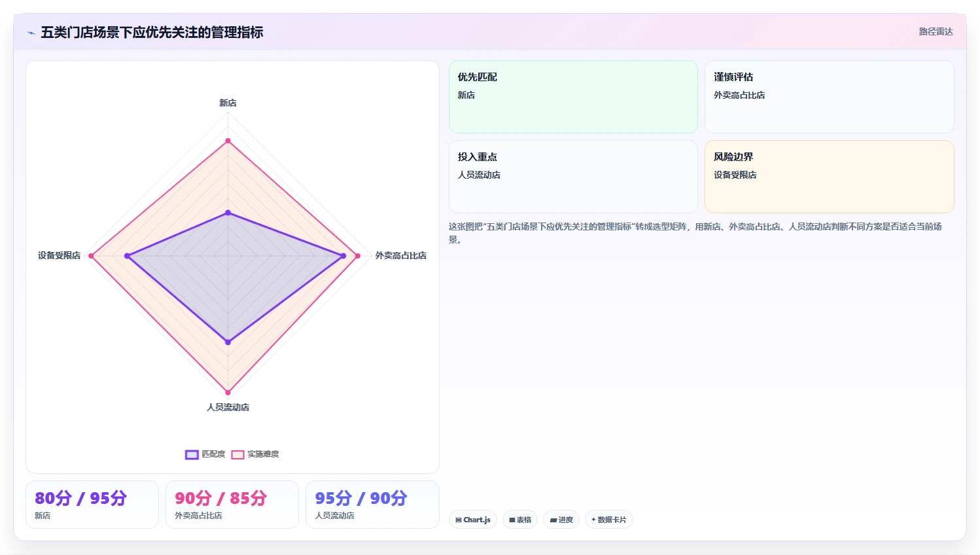Click the 路径雷达 label in the header
Image resolution: width=980 pixels, height=555 pixels.
936,31
